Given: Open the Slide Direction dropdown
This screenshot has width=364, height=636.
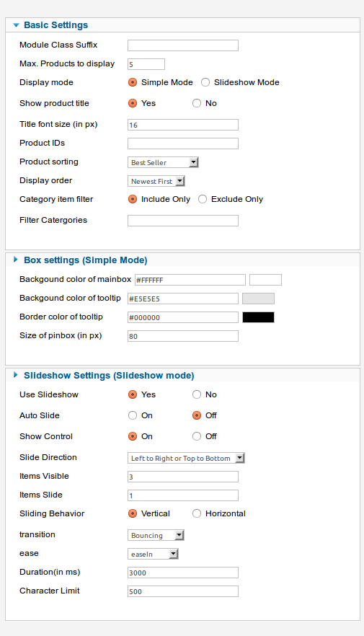Looking at the screenshot, I should point(186,458).
